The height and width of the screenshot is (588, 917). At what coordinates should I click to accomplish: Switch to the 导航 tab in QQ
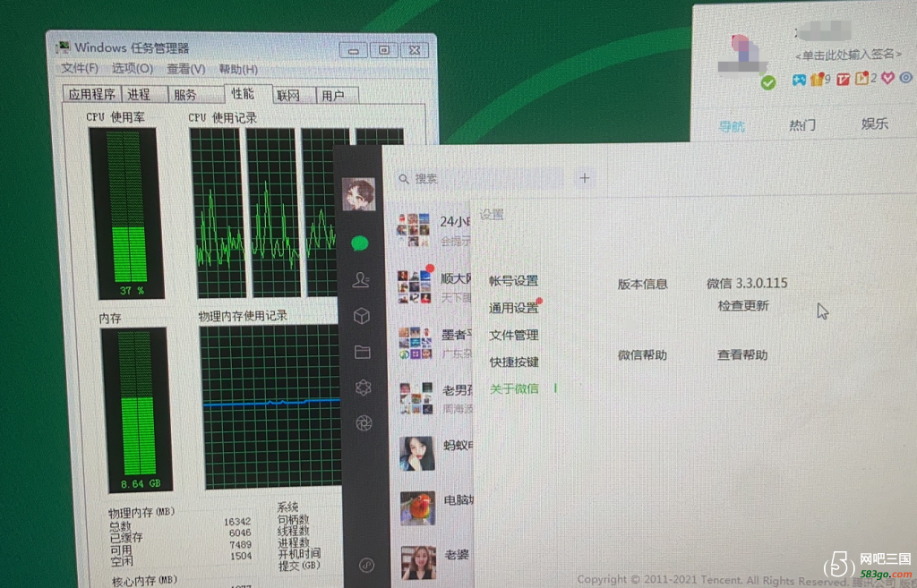click(732, 126)
